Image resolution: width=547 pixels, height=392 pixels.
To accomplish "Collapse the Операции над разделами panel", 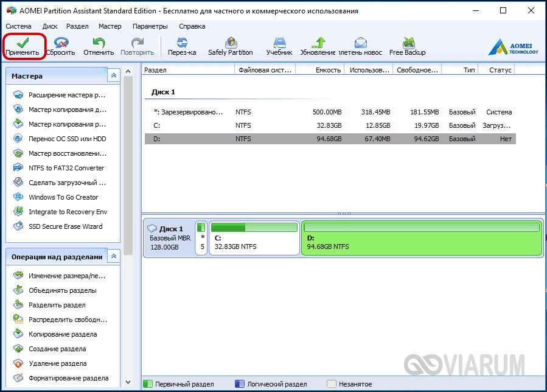I will [113, 256].
